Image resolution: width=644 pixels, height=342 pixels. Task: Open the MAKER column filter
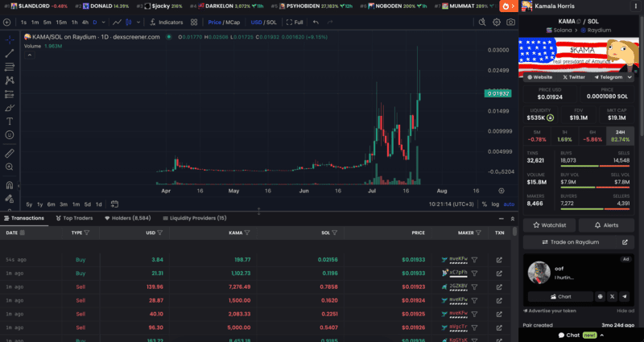[478, 233]
